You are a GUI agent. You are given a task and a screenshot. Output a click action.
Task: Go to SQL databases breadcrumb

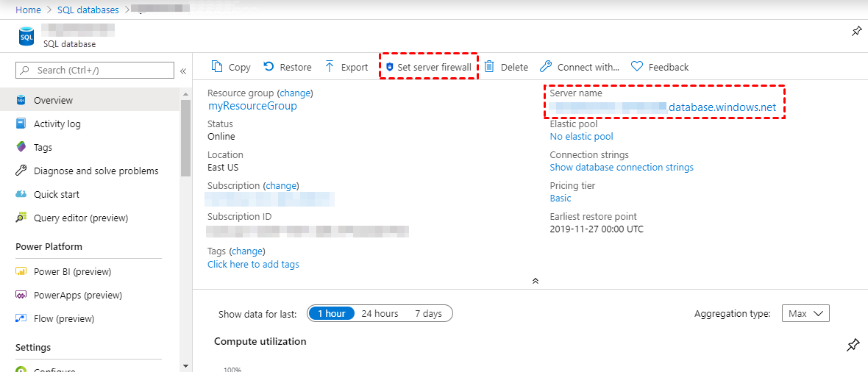pos(88,10)
